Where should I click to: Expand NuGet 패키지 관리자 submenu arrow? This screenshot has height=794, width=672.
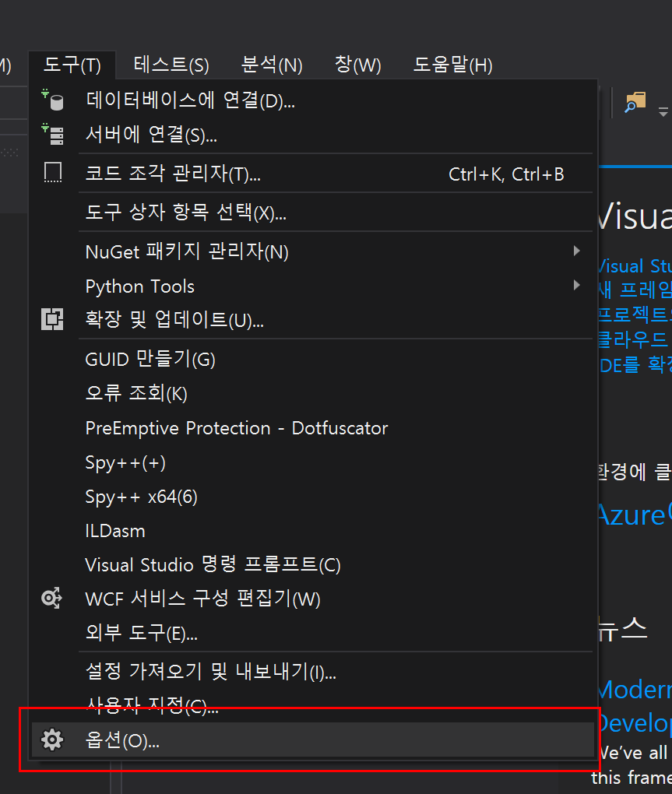click(x=576, y=251)
